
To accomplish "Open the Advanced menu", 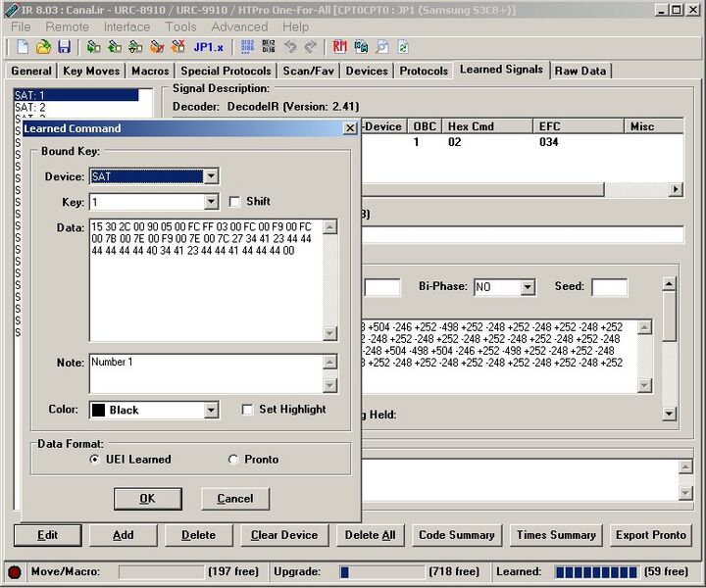I will (x=239, y=27).
